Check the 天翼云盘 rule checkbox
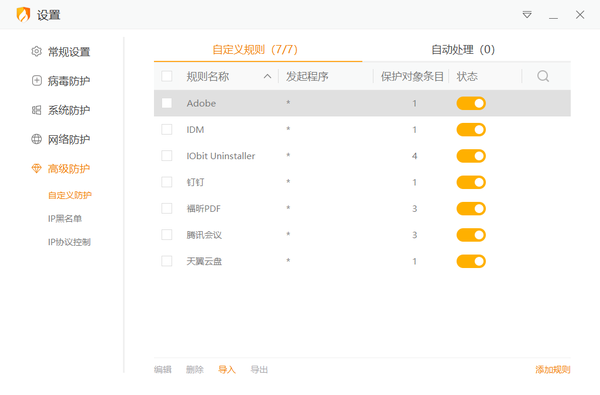The height and width of the screenshot is (395, 600). 166,261
